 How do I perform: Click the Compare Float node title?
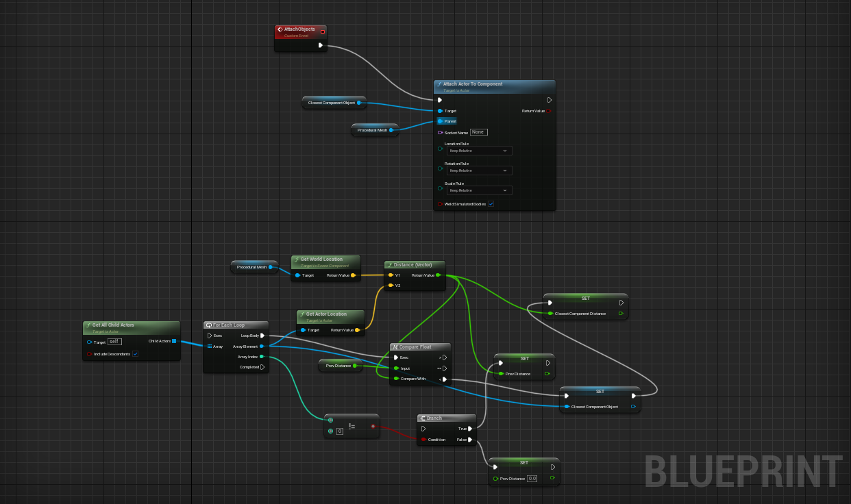click(x=415, y=347)
